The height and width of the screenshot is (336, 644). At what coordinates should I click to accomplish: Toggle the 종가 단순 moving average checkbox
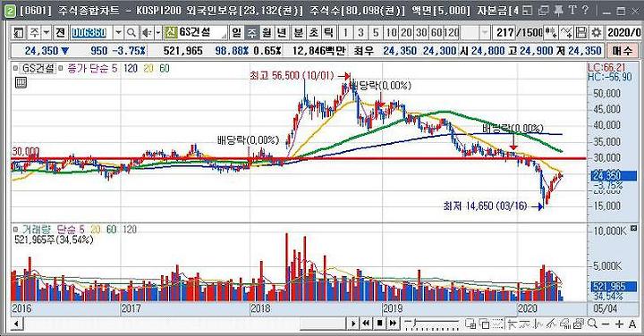tap(60, 69)
